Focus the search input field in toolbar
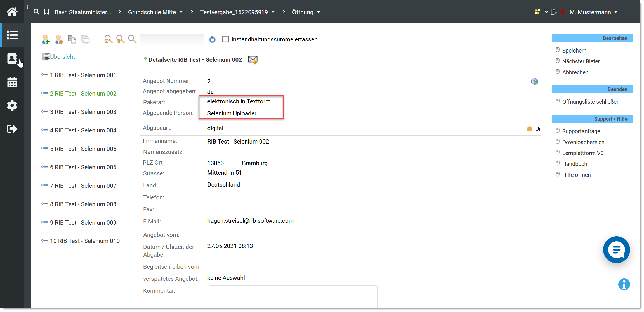The width and height of the screenshot is (644, 312). click(172, 40)
